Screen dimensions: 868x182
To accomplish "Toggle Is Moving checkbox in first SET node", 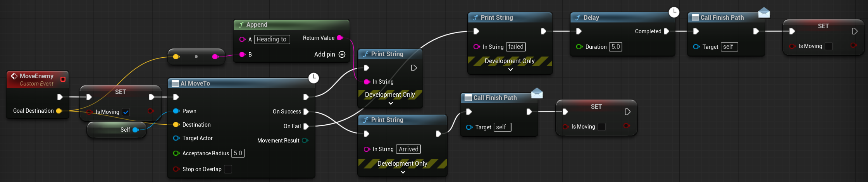I will [126, 112].
